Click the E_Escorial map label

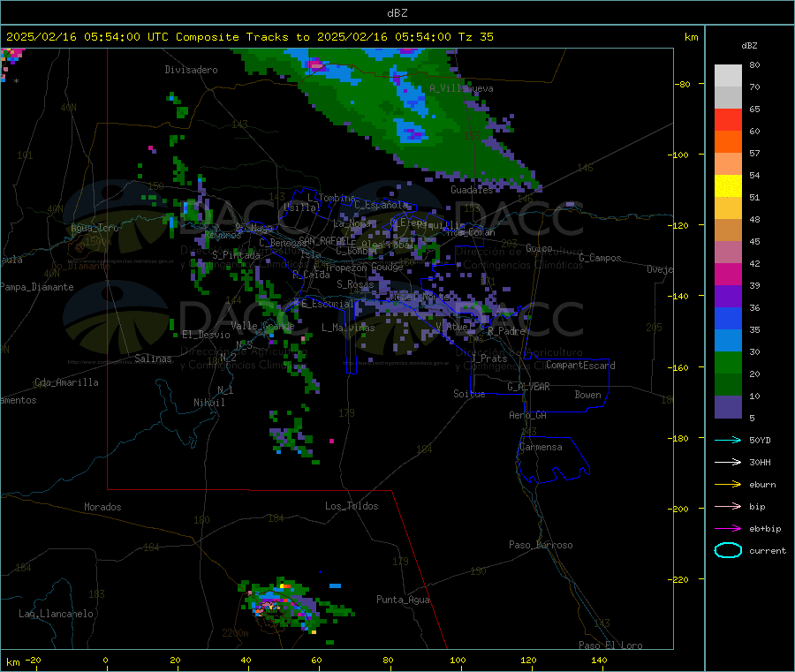point(327,304)
